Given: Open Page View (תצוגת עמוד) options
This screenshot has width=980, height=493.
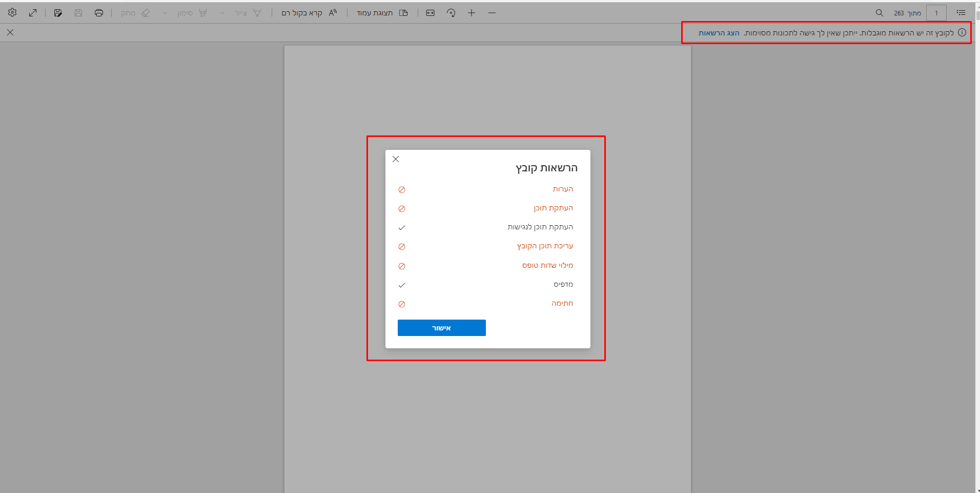Looking at the screenshot, I should (382, 13).
